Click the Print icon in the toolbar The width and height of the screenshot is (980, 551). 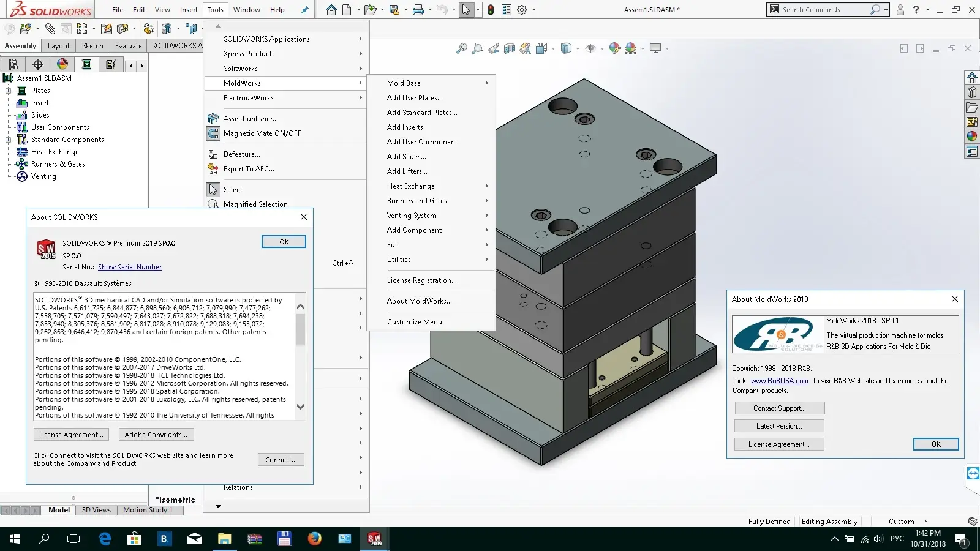coord(418,10)
